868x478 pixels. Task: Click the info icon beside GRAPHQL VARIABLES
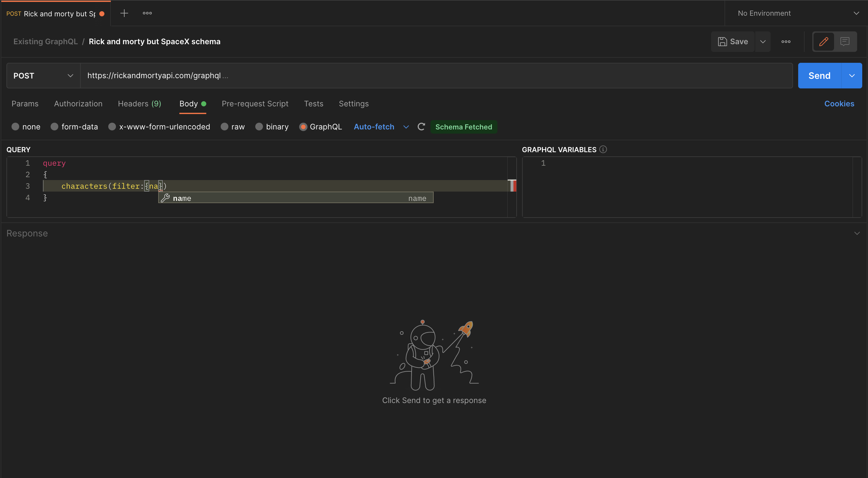tap(603, 149)
